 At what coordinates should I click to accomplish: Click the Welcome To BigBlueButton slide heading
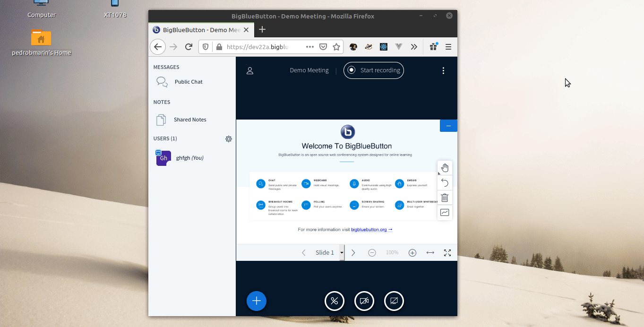(347, 146)
